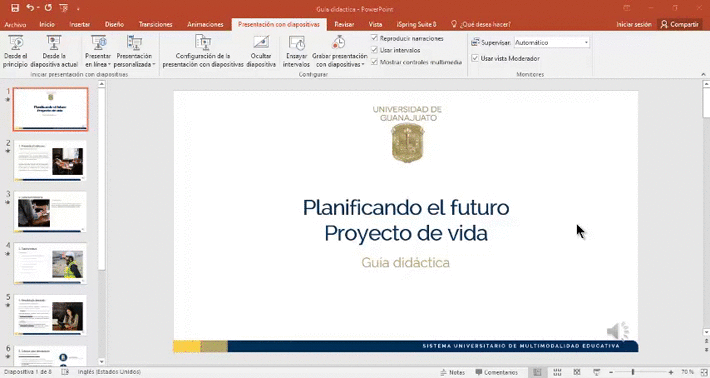This screenshot has width=710, height=378.
Task: Open the Transiciones ribbon tab
Action: pyautogui.click(x=155, y=24)
